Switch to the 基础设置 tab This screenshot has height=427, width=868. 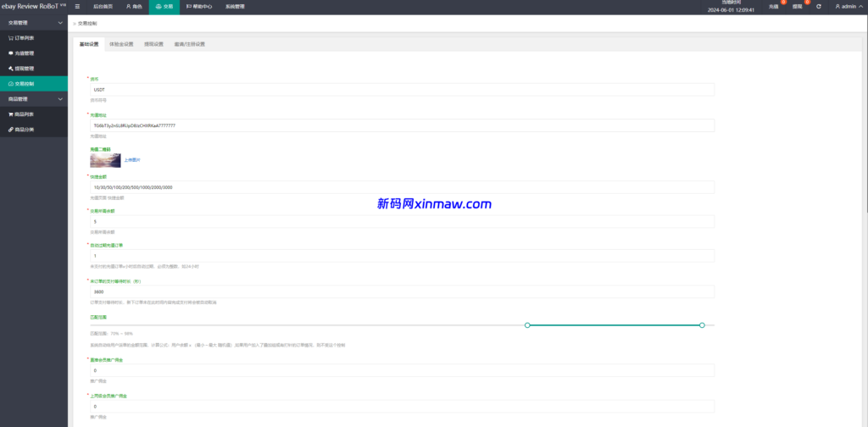coord(88,44)
